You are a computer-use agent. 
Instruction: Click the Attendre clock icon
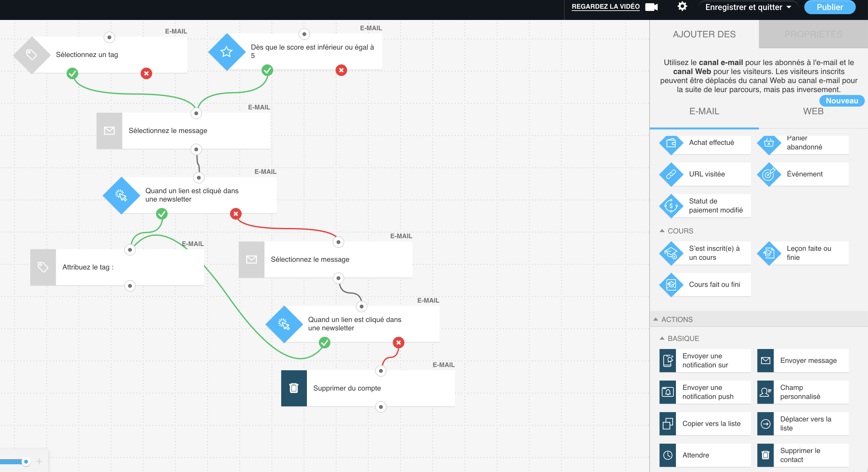668,455
